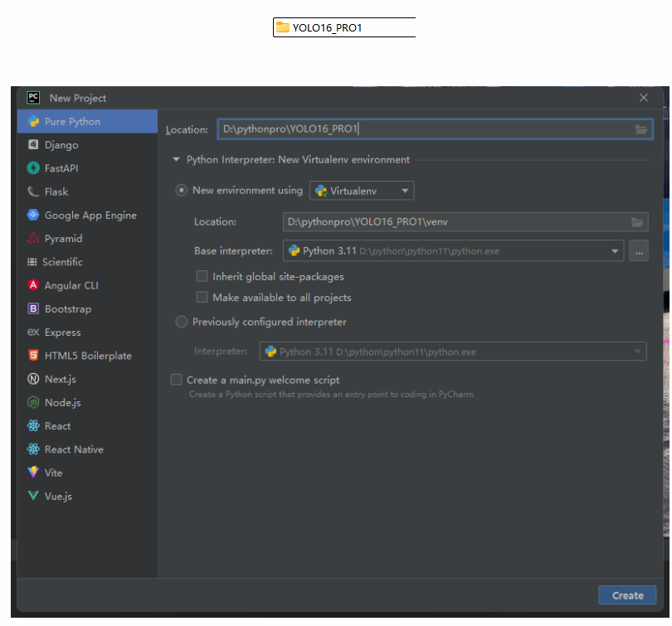The width and height of the screenshot is (672, 626).
Task: Click the venv Location path field
Action: (465, 222)
